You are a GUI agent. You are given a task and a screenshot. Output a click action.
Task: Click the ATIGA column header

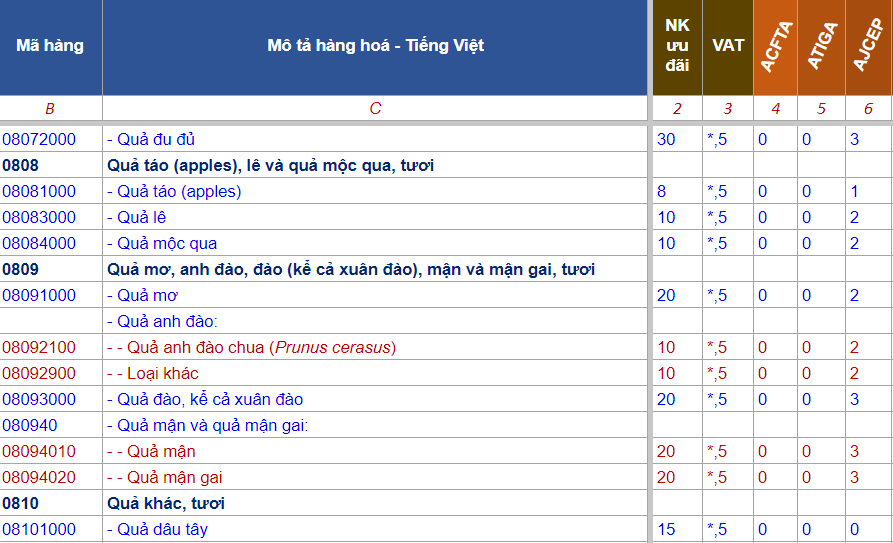(821, 46)
